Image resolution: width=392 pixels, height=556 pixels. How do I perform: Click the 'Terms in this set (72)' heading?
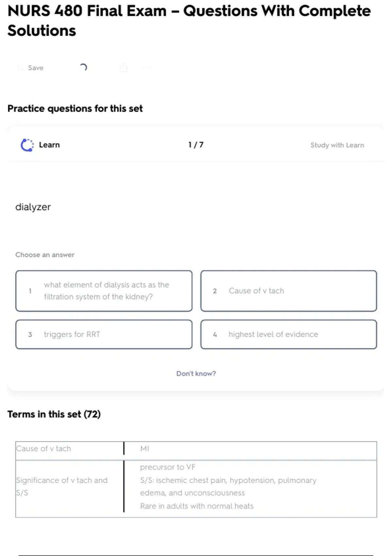54,414
